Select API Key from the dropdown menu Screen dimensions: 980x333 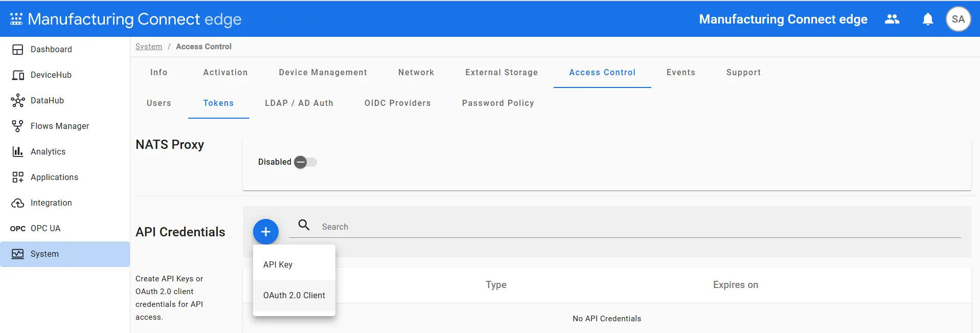(x=294, y=265)
